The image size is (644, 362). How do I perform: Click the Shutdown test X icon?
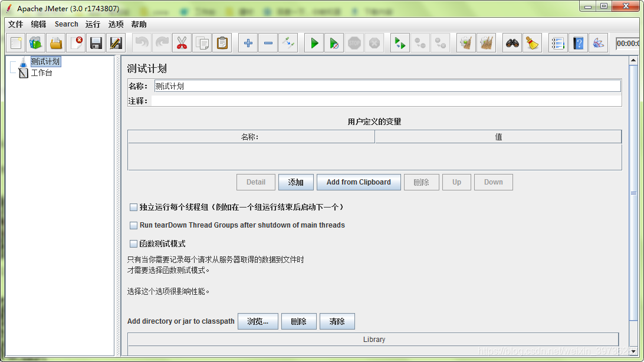coord(374,43)
